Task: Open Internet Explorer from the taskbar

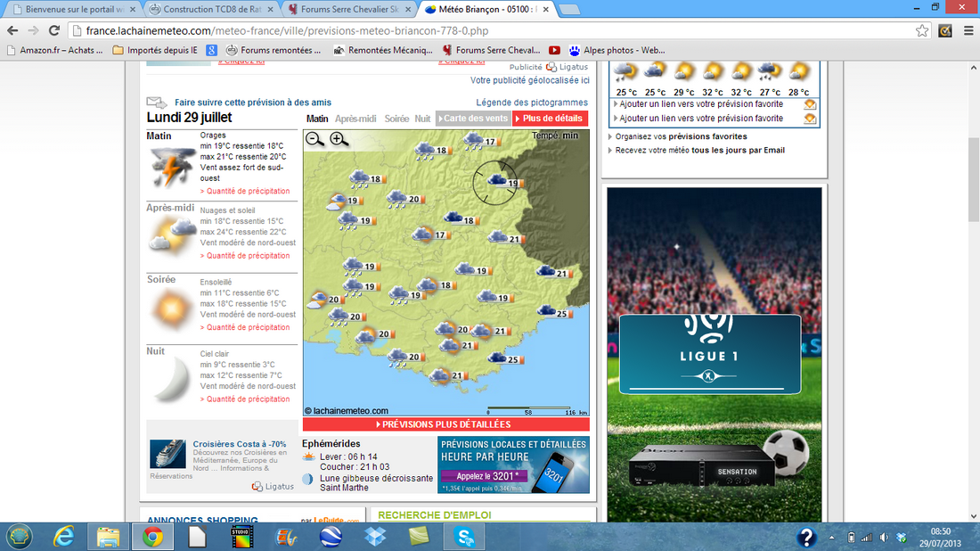Action: coord(64,537)
